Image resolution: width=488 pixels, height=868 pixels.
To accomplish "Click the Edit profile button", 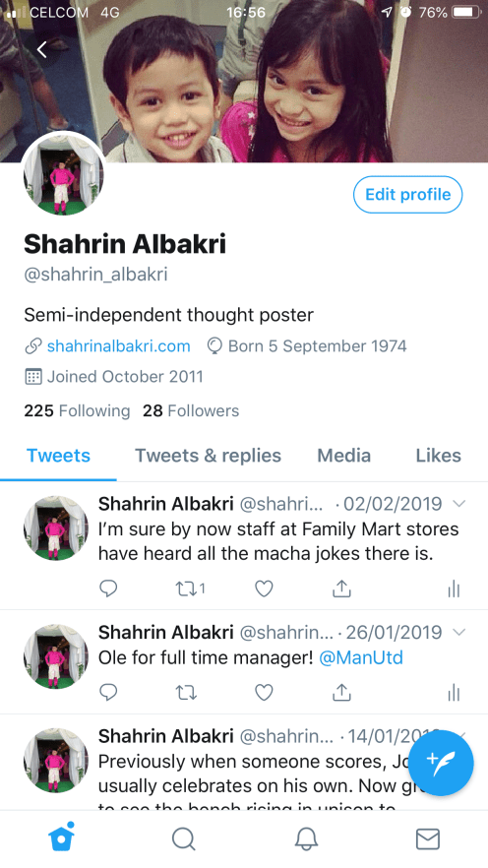I will tap(407, 194).
